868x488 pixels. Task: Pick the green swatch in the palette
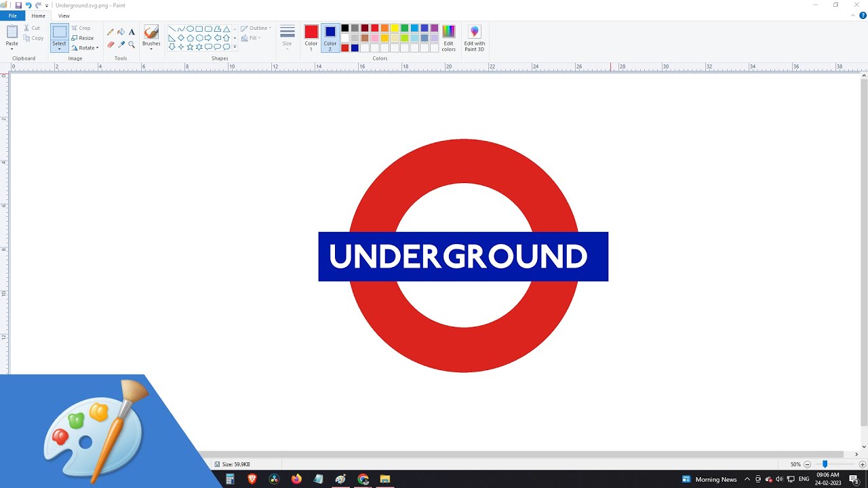coord(405,28)
